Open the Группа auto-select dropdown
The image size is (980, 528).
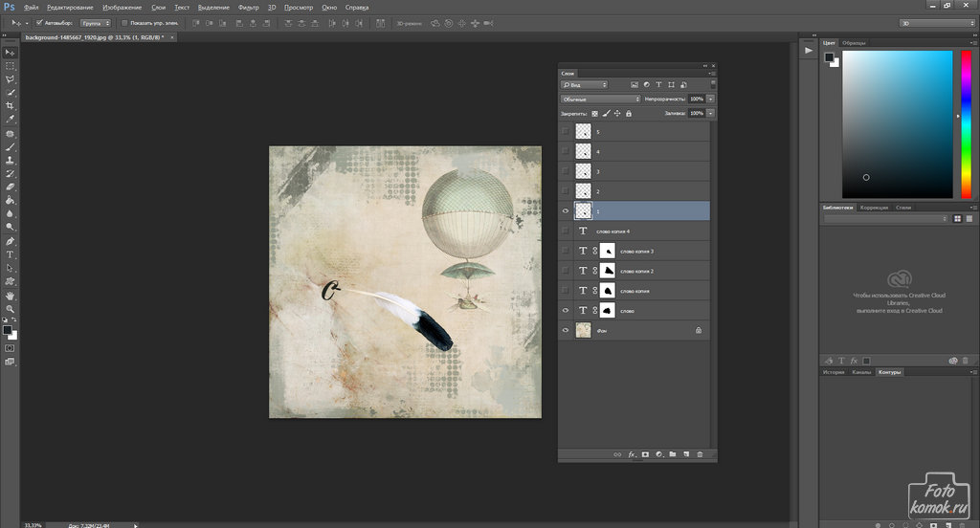pos(96,22)
